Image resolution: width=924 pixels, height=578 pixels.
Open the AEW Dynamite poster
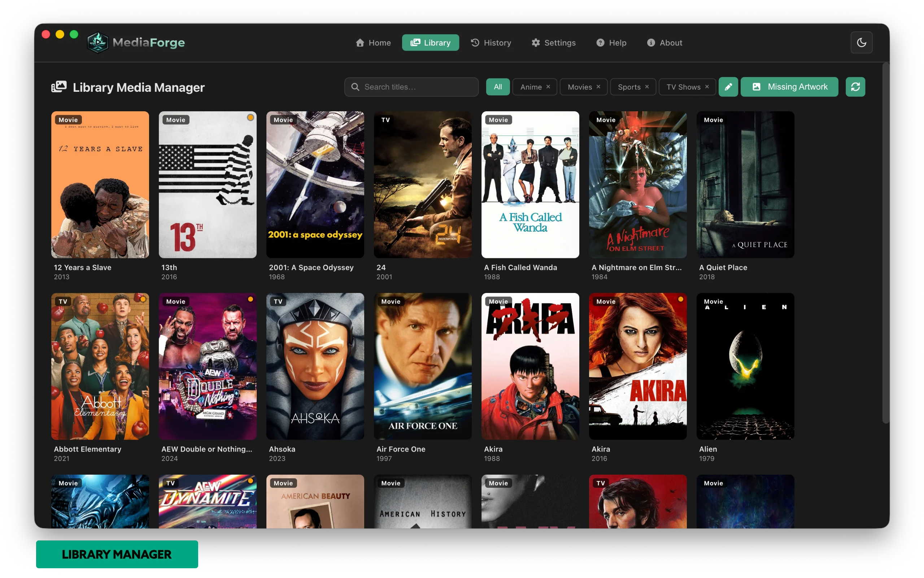click(208, 501)
